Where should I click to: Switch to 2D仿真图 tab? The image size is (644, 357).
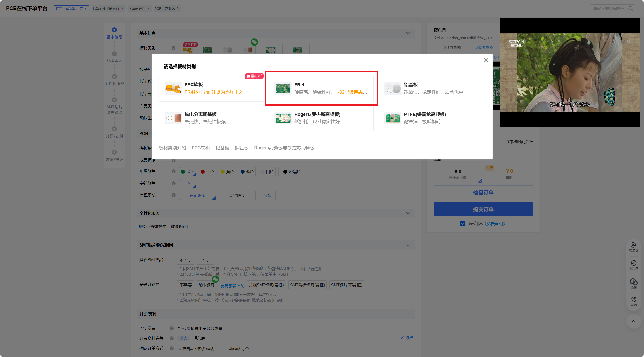(x=452, y=47)
